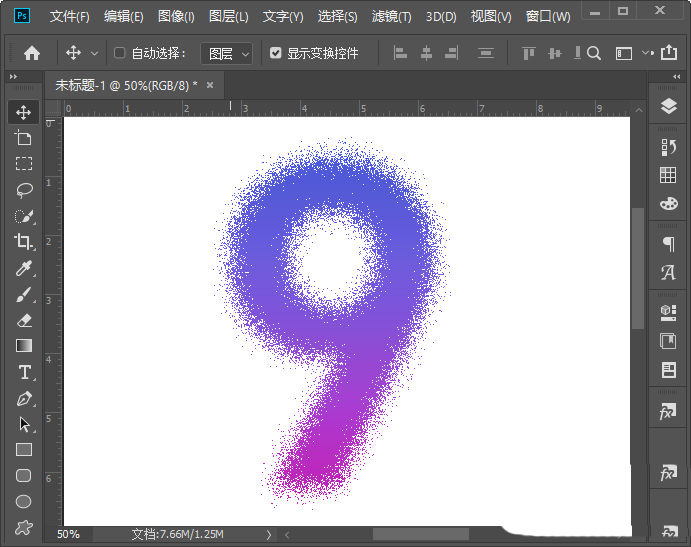Select the Lasso tool
This screenshot has height=547, width=691.
(24, 190)
